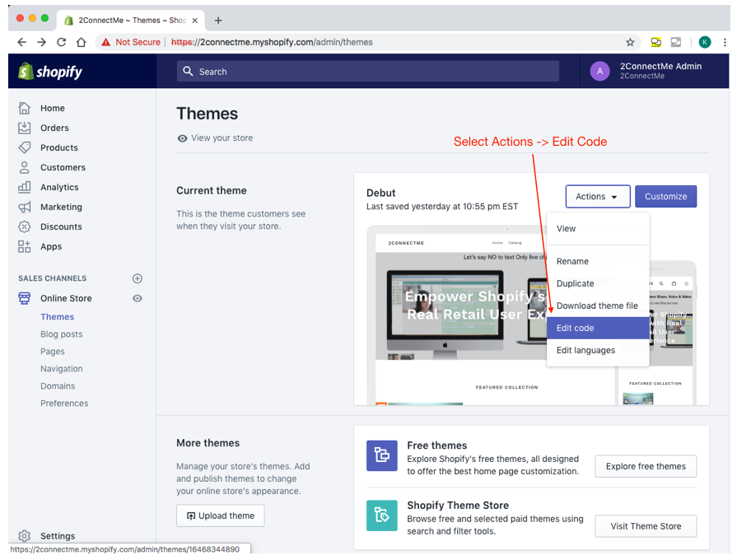The width and height of the screenshot is (737, 560).
Task: Open Home from the sidebar house icon
Action: (25, 108)
